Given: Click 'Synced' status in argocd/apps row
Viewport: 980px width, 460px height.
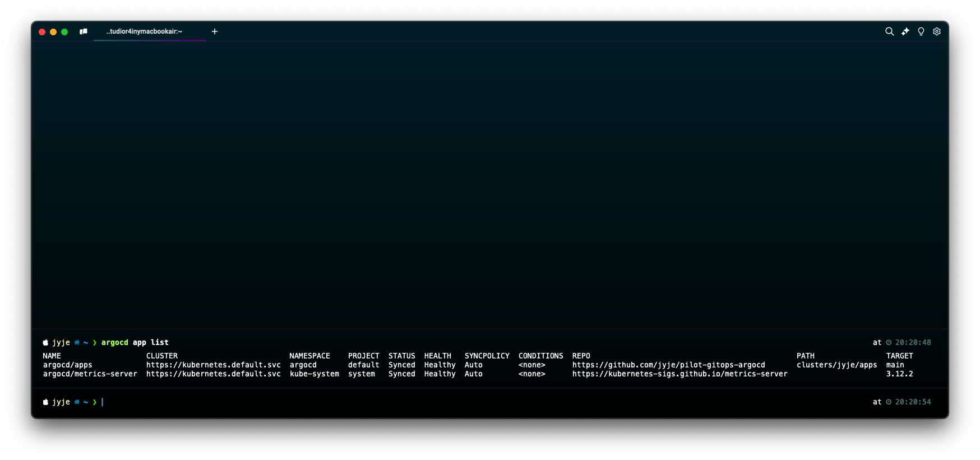Looking at the screenshot, I should click(x=402, y=365).
